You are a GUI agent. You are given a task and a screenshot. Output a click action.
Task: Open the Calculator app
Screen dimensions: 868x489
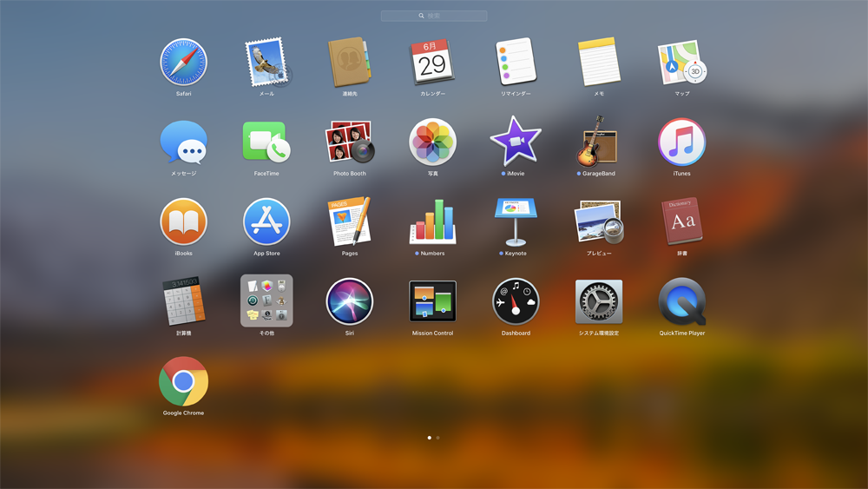pyautogui.click(x=183, y=301)
